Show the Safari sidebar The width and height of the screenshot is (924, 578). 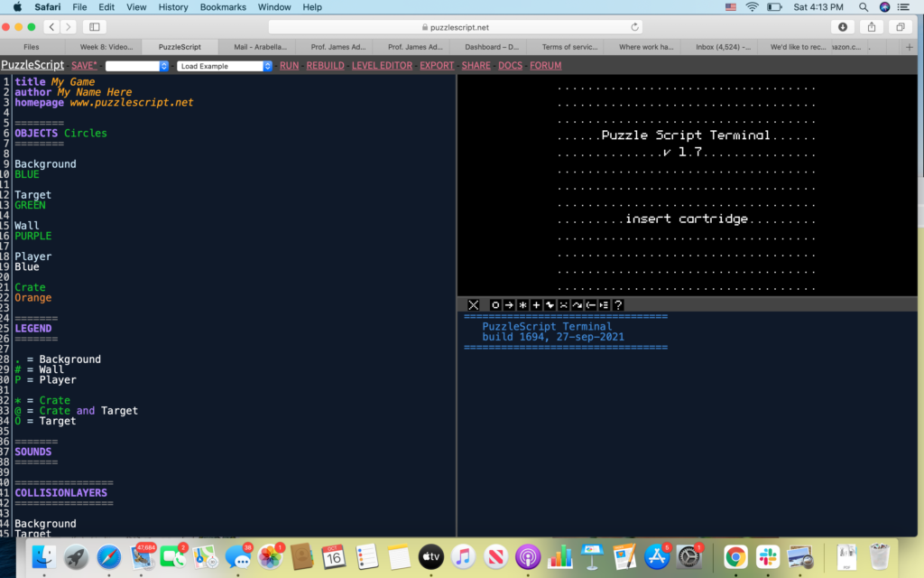pyautogui.click(x=94, y=27)
